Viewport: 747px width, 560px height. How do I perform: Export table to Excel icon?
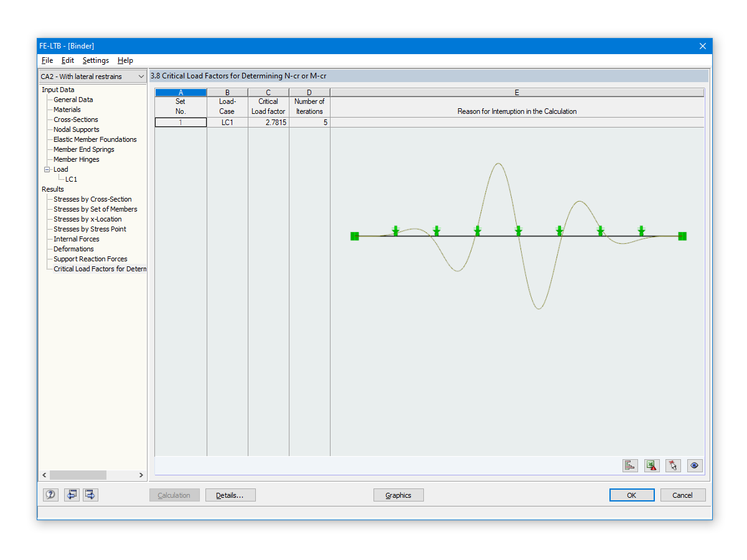coord(652,465)
